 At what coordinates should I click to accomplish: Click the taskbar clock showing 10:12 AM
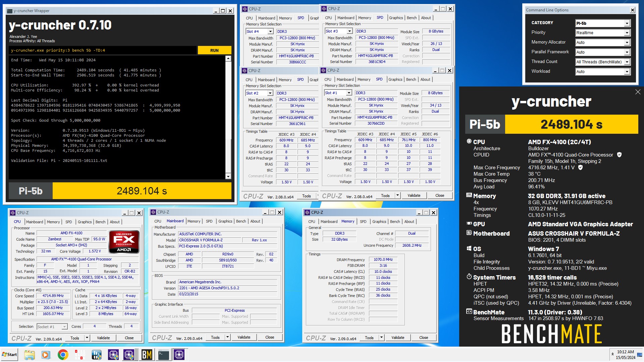pyautogui.click(x=625, y=355)
